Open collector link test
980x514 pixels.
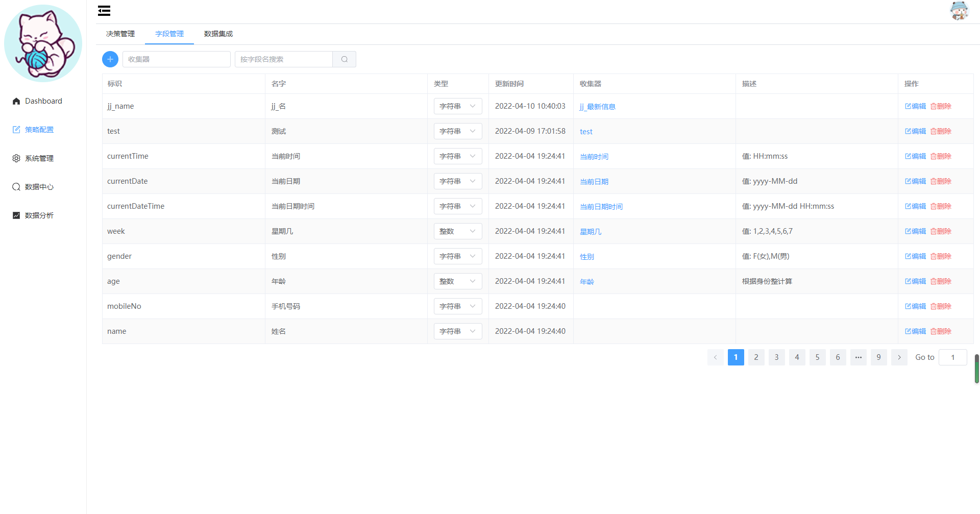click(x=586, y=132)
